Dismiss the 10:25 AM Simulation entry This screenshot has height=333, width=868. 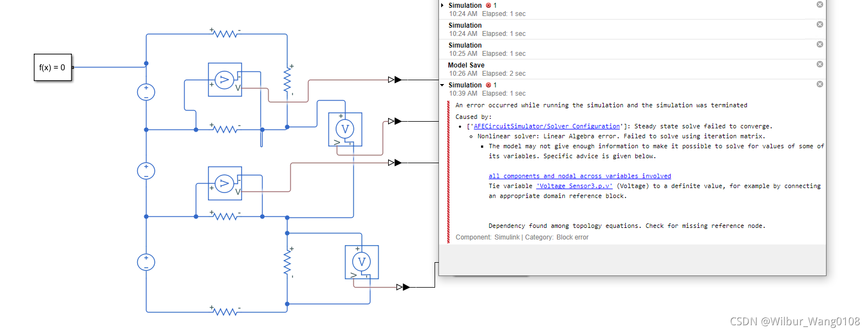[819, 44]
